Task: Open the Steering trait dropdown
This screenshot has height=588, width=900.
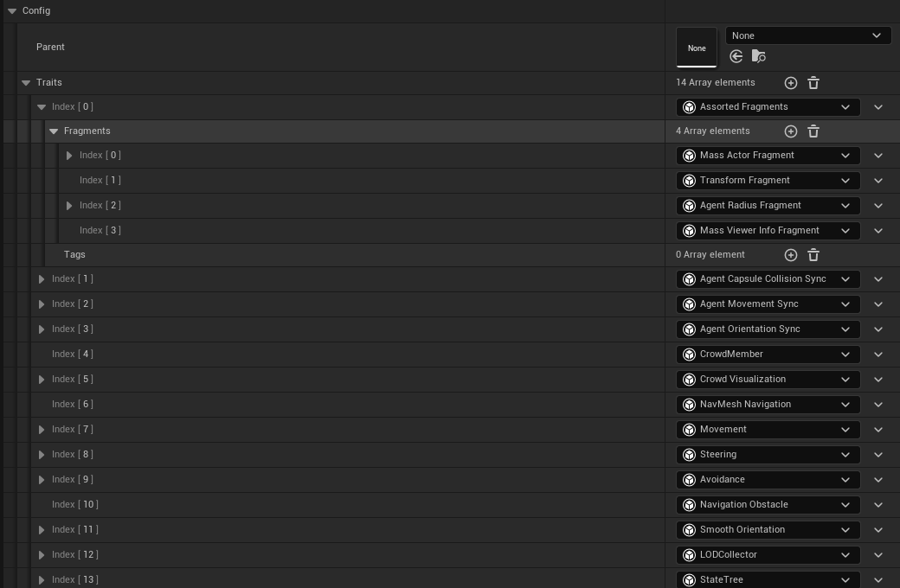Action: click(768, 454)
